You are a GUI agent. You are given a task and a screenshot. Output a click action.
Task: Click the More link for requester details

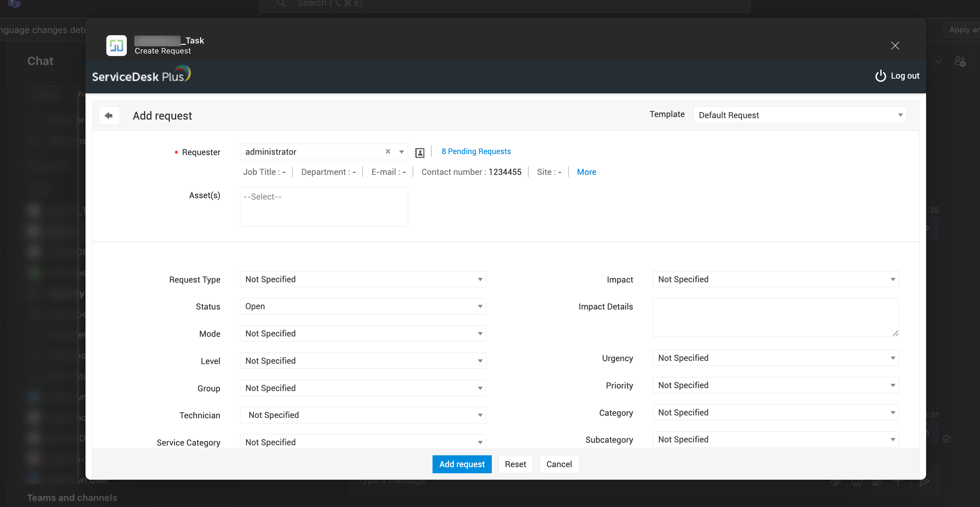(586, 172)
